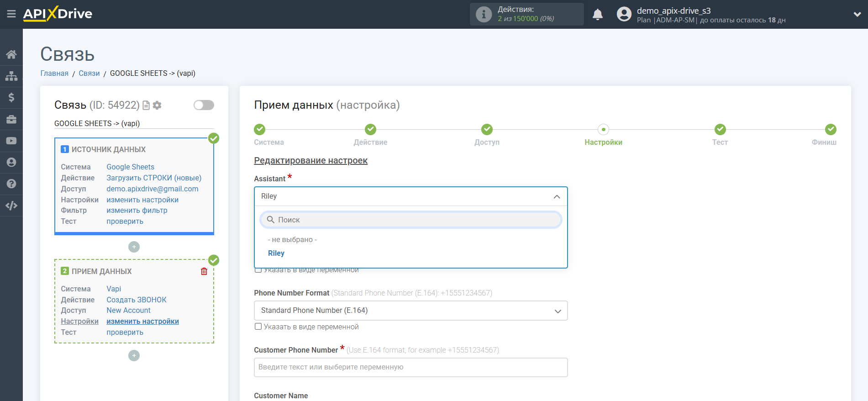Open the API code icon in sidebar
The width and height of the screenshot is (868, 401).
(x=11, y=206)
